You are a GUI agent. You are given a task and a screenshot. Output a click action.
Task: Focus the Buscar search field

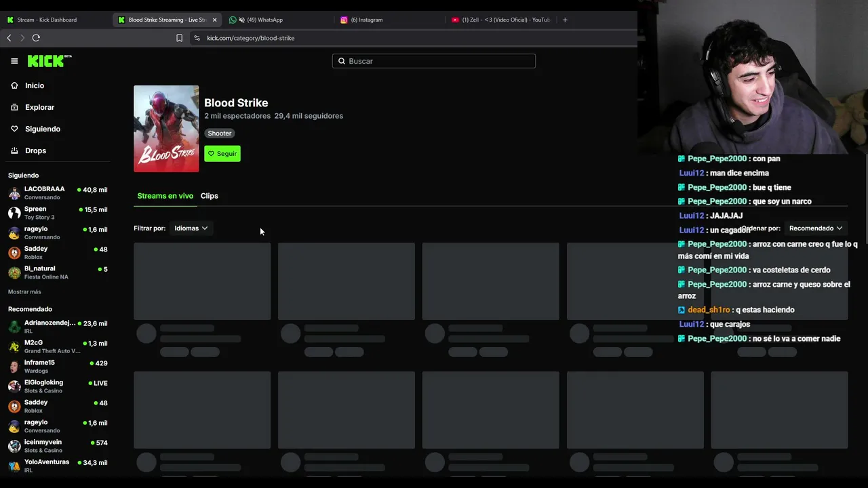434,61
